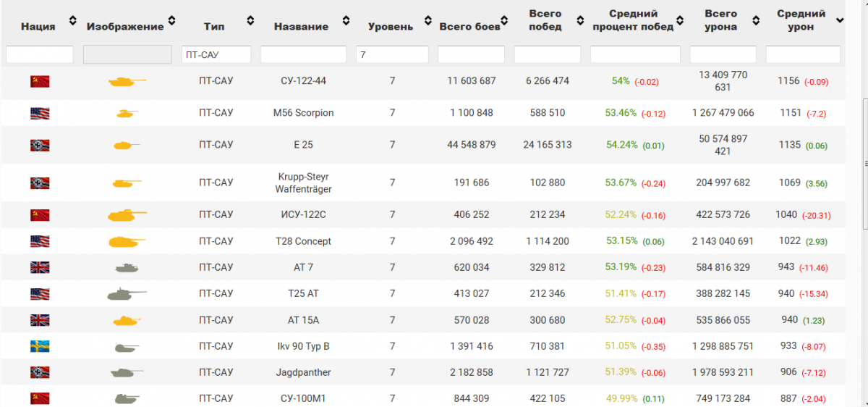Click the T25 AT tank silhouette

[127, 294]
